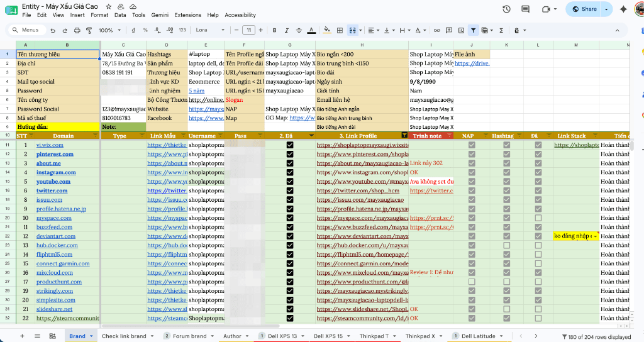Redo the last action
Screen dimensions: 644x342
(x=65, y=30)
